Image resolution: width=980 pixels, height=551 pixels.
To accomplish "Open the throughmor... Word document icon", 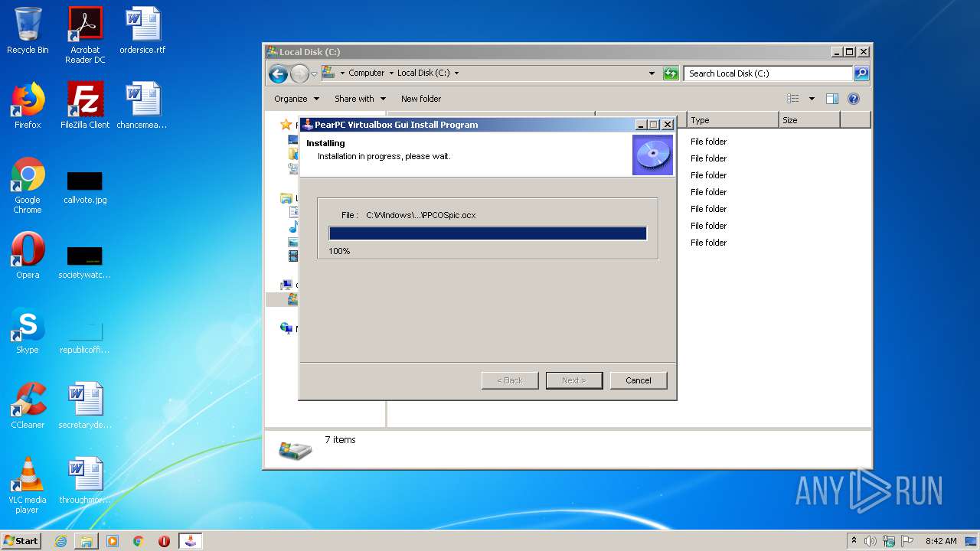I will click(x=85, y=481).
